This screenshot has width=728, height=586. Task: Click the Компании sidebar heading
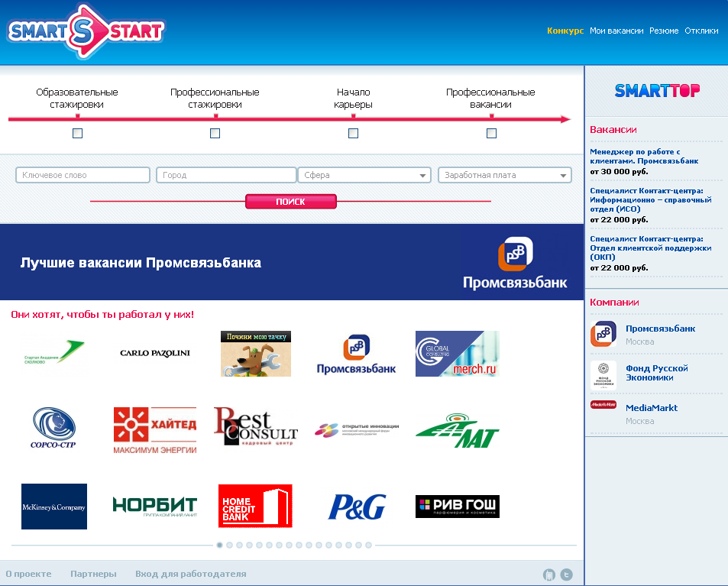click(x=614, y=303)
